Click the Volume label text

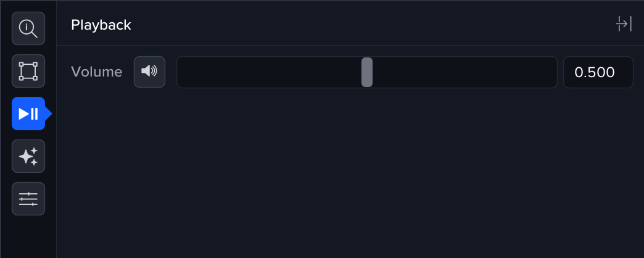[x=97, y=72]
